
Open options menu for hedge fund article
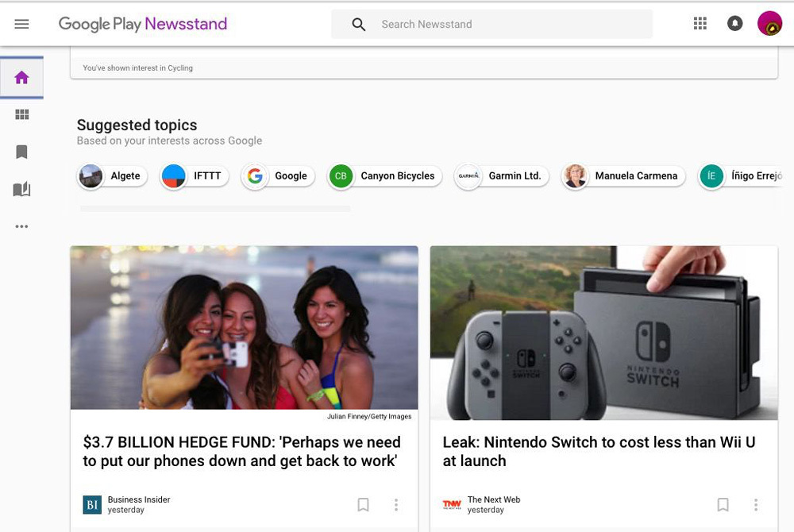point(396,505)
